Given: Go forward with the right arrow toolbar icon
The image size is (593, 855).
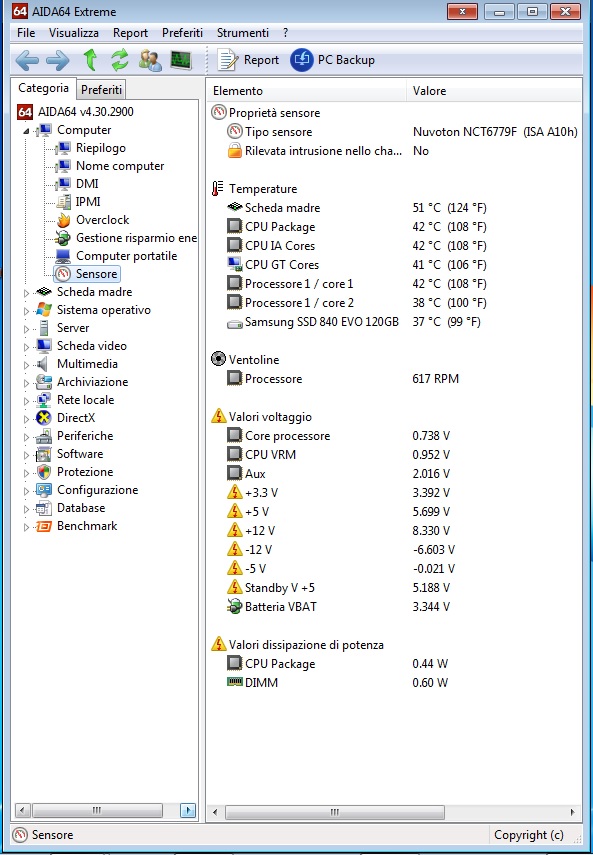Looking at the screenshot, I should (58, 61).
